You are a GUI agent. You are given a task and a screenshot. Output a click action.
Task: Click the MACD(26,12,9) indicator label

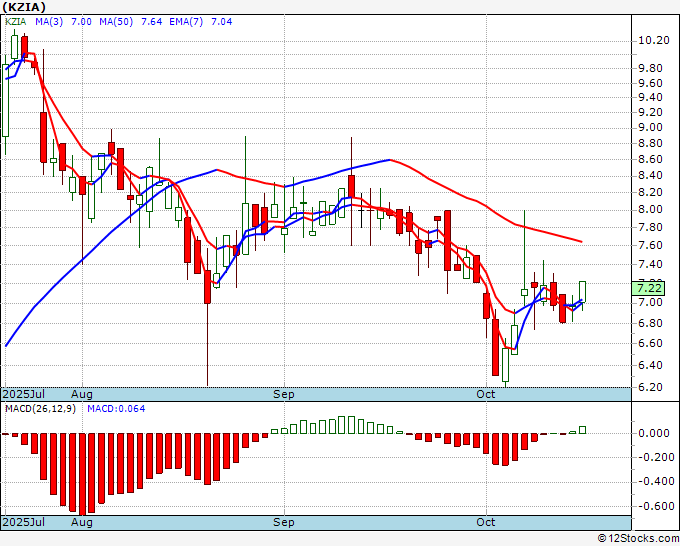40,409
